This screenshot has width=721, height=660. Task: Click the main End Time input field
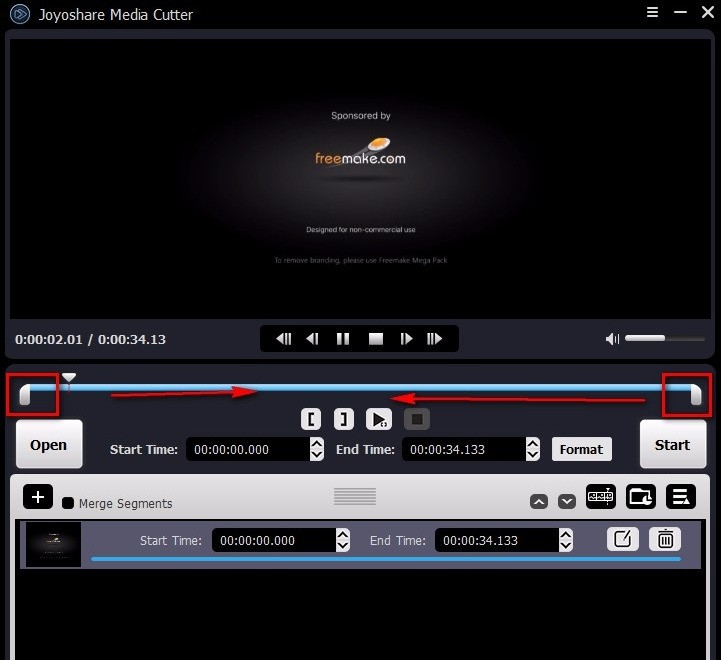[464, 449]
